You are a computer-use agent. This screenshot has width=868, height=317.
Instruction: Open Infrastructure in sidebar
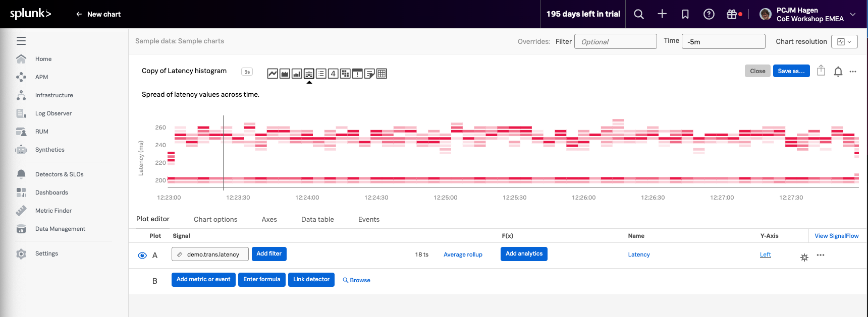(x=54, y=95)
